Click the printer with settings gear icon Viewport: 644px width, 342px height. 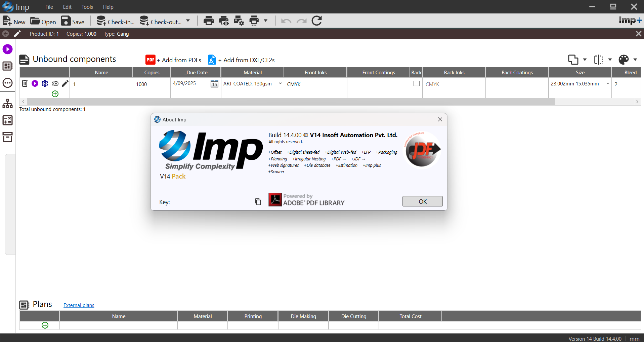pyautogui.click(x=239, y=21)
